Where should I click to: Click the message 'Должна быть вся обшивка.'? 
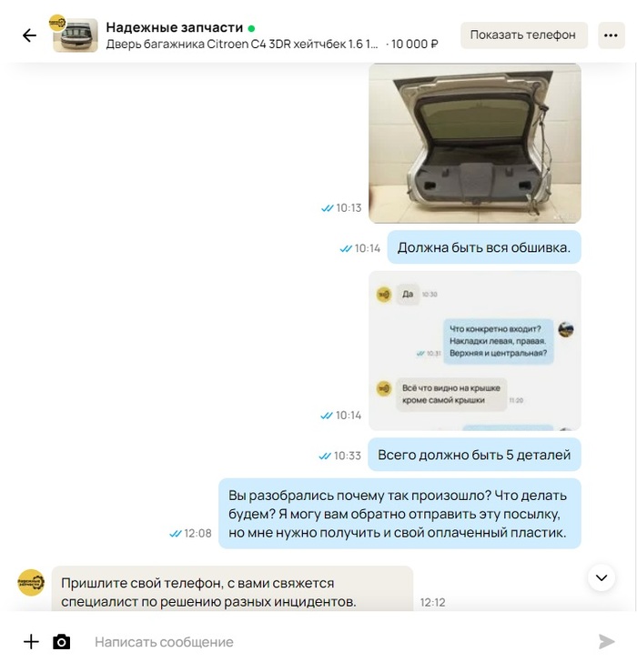[x=484, y=247]
